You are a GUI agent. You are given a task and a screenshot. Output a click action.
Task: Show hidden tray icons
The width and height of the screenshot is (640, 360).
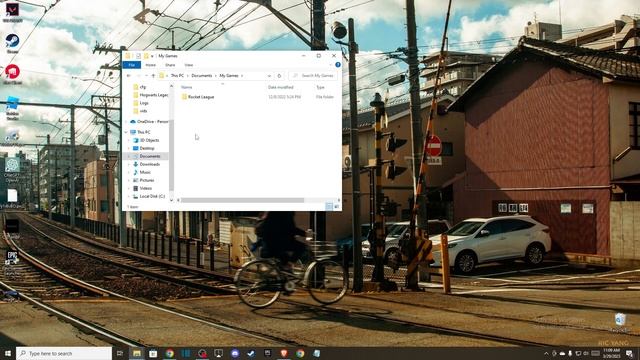pos(547,353)
